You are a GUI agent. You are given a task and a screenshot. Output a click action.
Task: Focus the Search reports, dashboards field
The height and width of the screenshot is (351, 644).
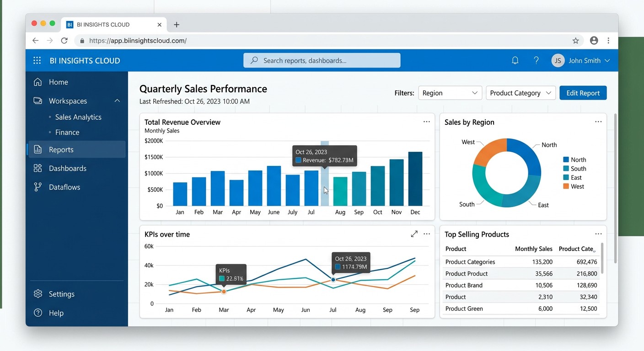[x=322, y=60]
